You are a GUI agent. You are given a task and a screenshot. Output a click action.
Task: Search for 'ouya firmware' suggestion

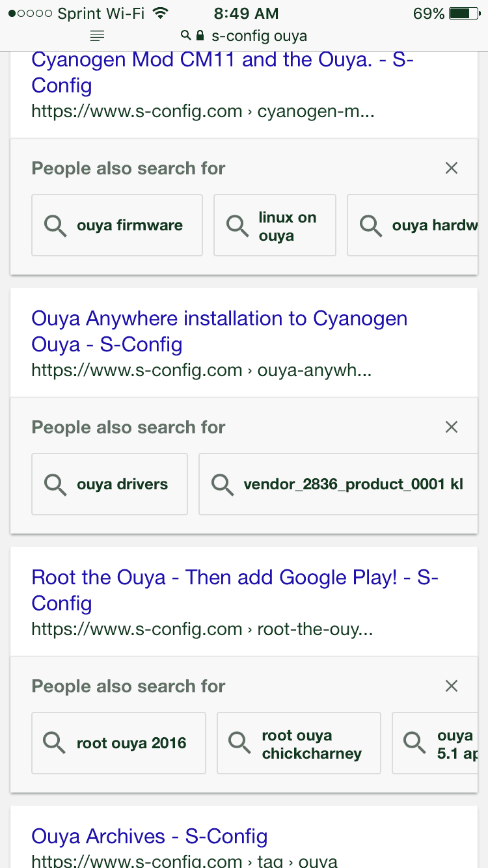coord(117,225)
